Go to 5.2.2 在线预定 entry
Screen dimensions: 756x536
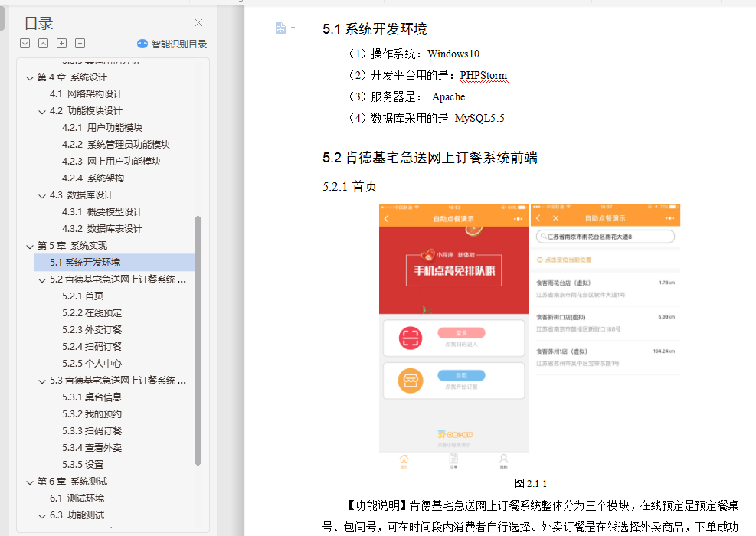pos(92,313)
